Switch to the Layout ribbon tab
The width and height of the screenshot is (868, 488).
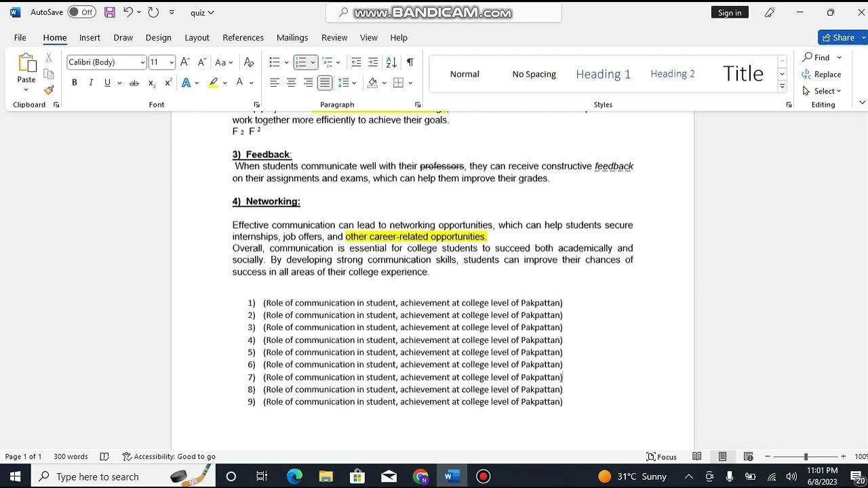[197, 37]
